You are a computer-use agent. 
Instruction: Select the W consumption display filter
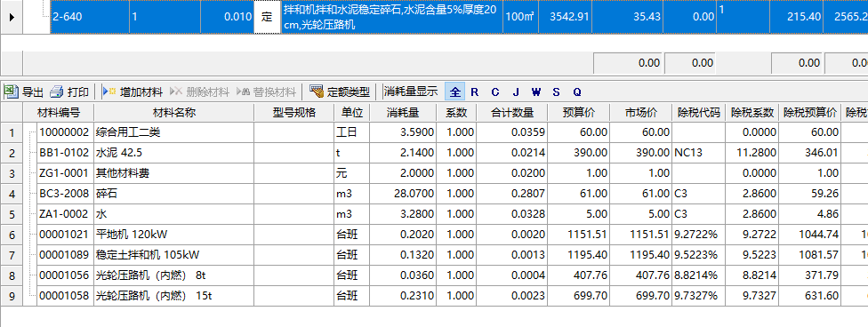(536, 92)
